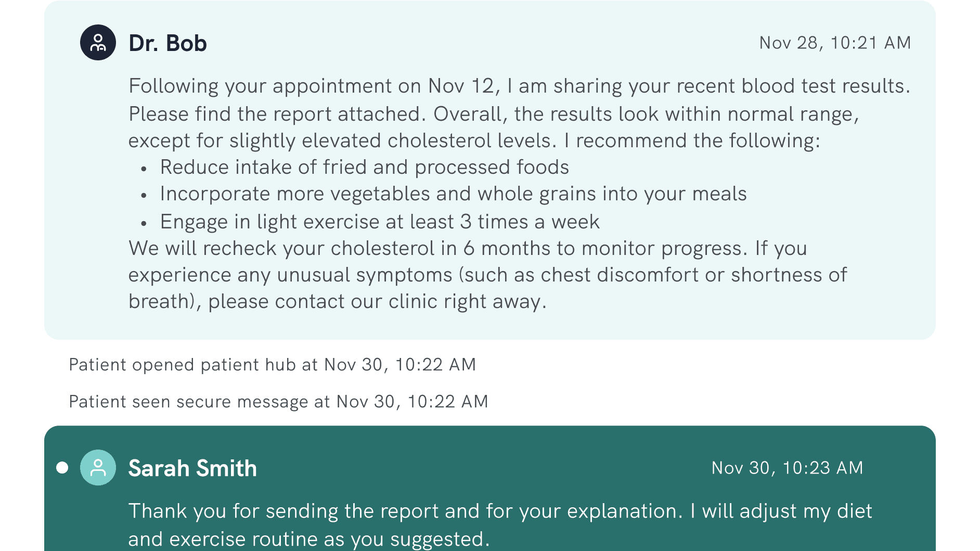Click the "Following your appointment on Nov 12" line

coord(519,86)
